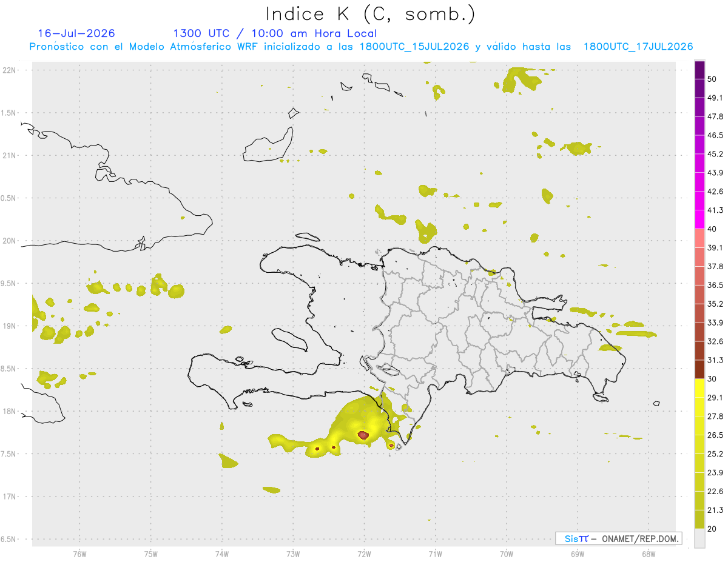728x562 pixels.
Task: Click the "SisTT - ONAMET/REP.DOM." label box
Action: 618,538
